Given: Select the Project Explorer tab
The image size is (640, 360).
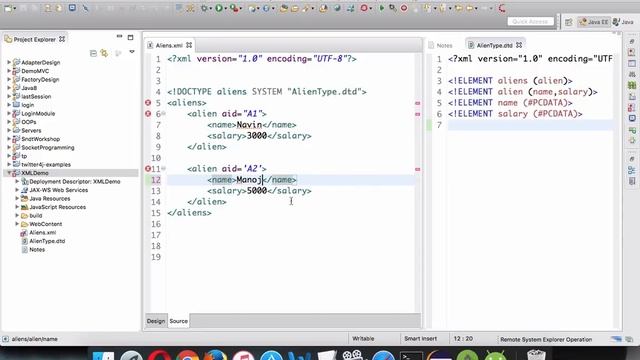Looking at the screenshot, I should click(34, 40).
